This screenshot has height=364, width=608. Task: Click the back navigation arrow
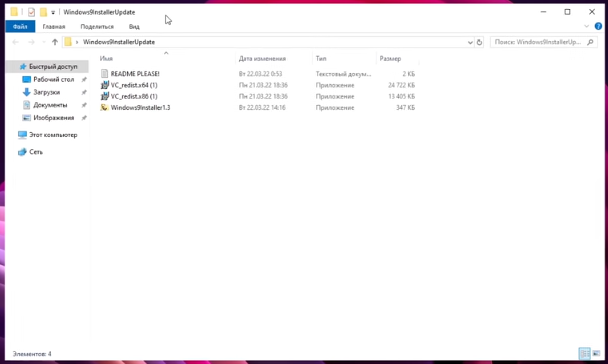click(16, 42)
